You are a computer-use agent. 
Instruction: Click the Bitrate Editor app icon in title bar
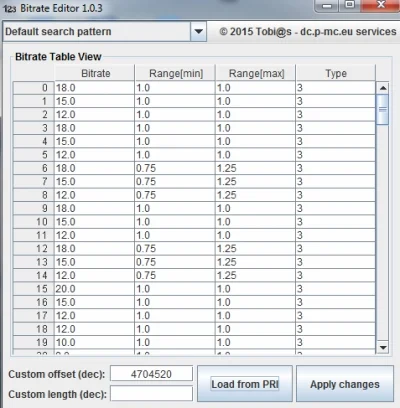tap(9, 8)
